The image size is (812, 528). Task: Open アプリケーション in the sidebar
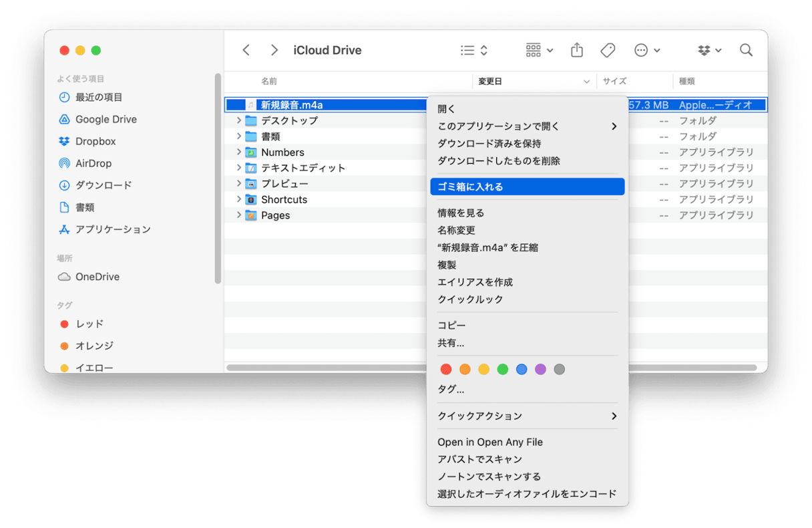[x=113, y=229]
